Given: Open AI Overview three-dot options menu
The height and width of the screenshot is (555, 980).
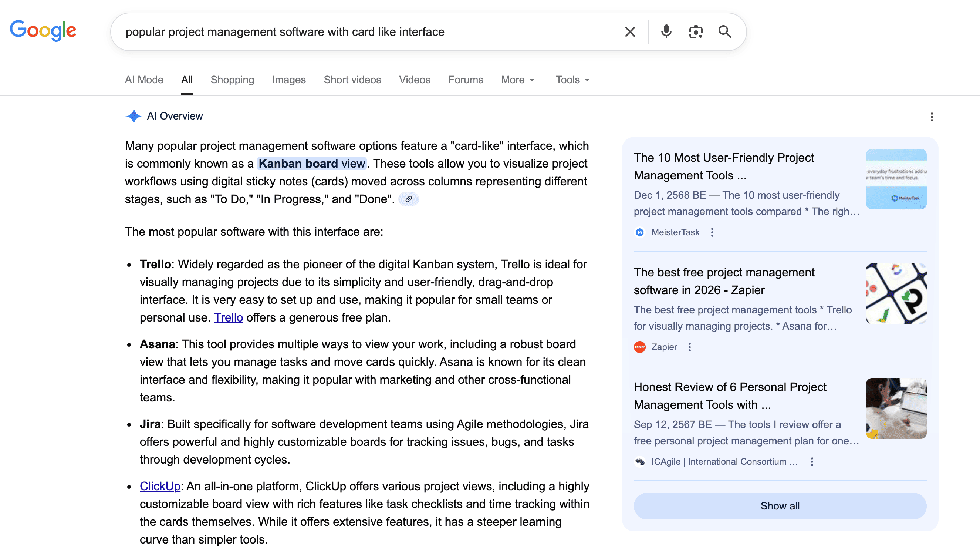Looking at the screenshot, I should pos(932,117).
